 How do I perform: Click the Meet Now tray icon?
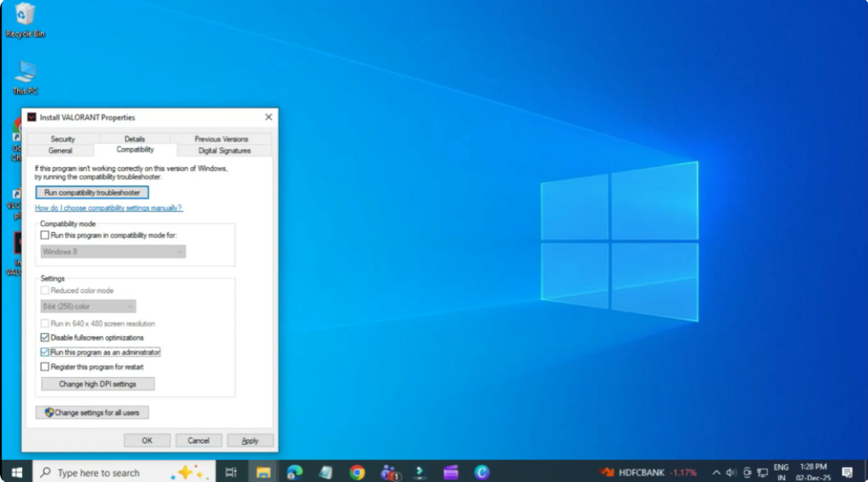747,472
